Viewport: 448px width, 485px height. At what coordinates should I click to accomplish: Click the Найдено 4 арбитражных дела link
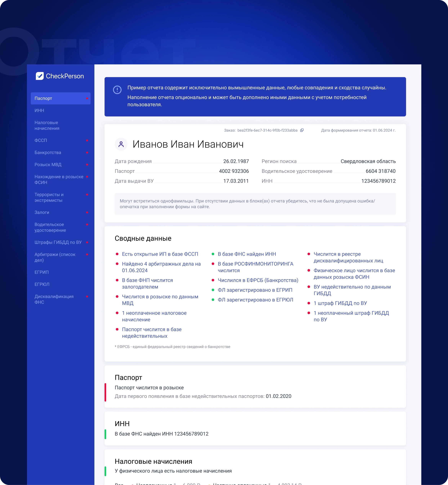pyautogui.click(x=161, y=267)
